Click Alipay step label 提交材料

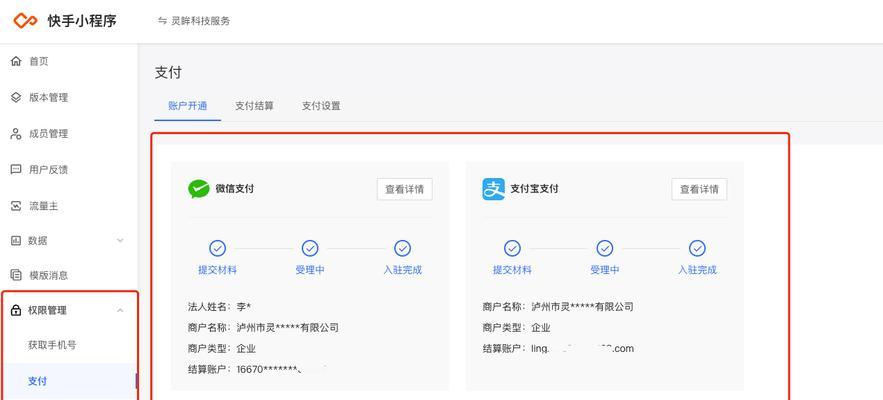(x=512, y=270)
